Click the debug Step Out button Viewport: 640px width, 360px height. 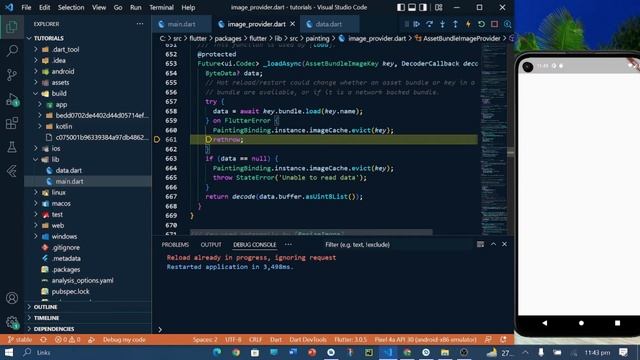click(455, 24)
